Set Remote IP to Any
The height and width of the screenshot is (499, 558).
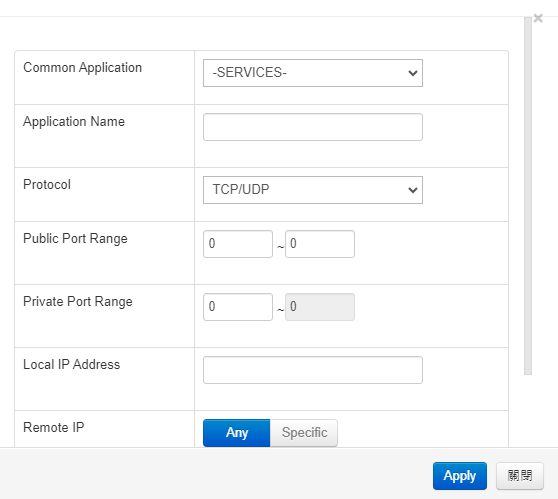click(237, 433)
